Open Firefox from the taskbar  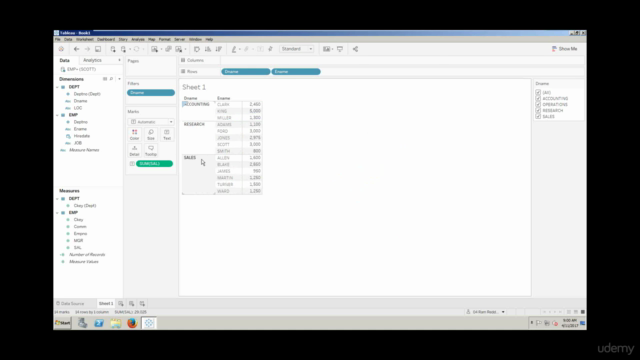(132, 323)
